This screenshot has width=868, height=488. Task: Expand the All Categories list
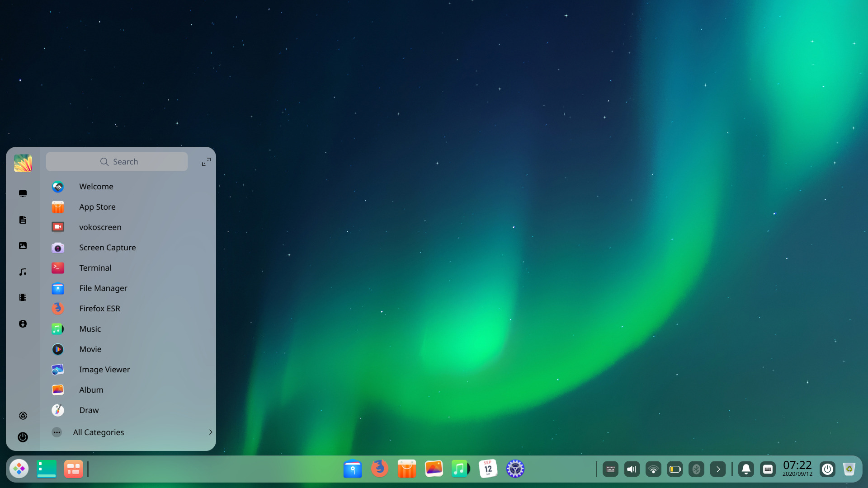tap(98, 432)
